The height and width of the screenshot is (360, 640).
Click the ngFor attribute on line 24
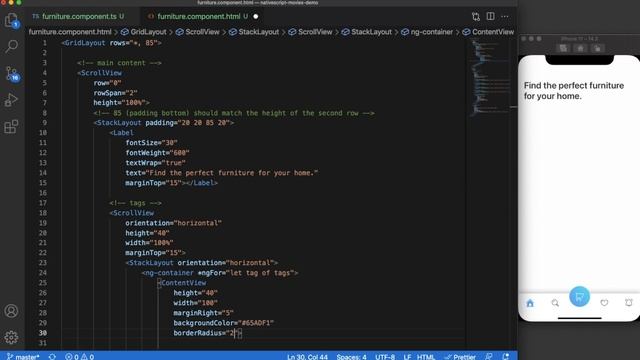(211, 273)
